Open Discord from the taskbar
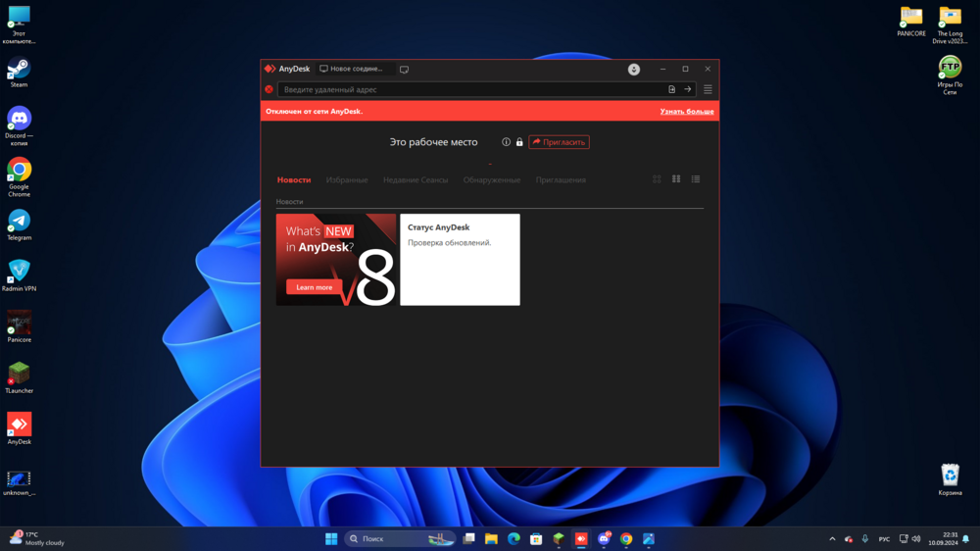 tap(604, 538)
